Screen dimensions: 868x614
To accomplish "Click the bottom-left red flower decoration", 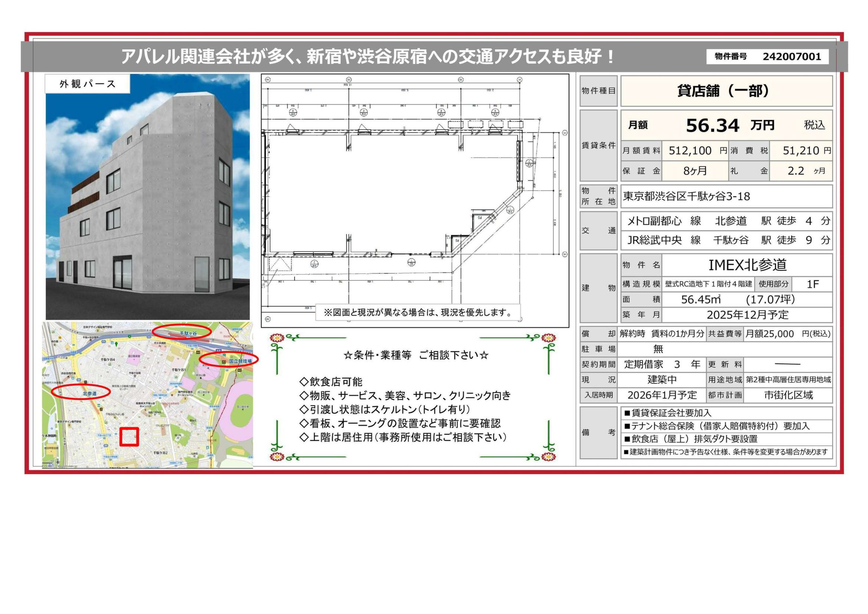I will point(277,457).
